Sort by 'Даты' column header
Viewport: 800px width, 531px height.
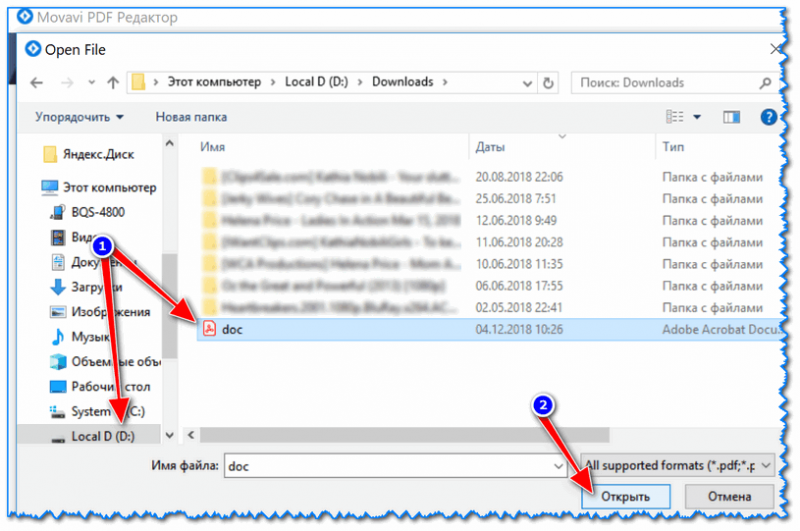point(490,147)
